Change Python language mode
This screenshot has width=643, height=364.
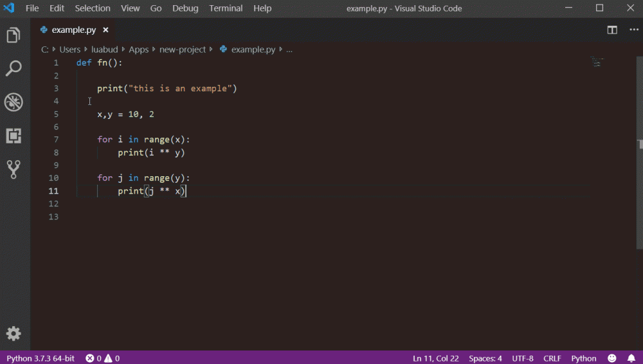tap(584, 358)
